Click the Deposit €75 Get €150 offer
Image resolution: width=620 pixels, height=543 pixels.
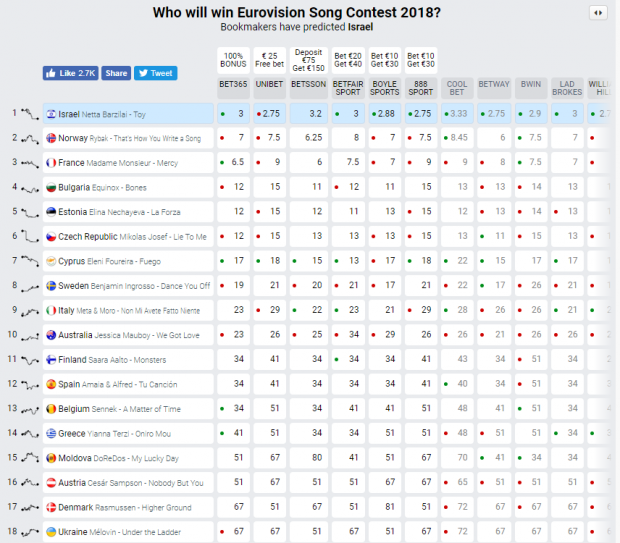click(308, 60)
